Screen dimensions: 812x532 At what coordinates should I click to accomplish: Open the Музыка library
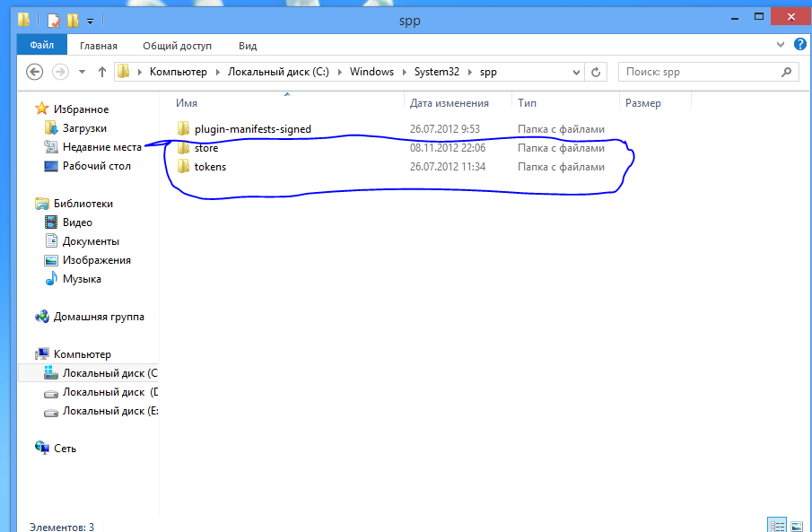point(82,279)
